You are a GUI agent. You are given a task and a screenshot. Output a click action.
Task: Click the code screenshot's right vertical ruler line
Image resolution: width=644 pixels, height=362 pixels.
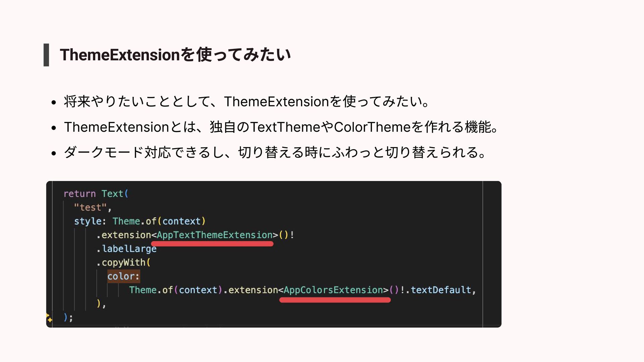point(483,254)
